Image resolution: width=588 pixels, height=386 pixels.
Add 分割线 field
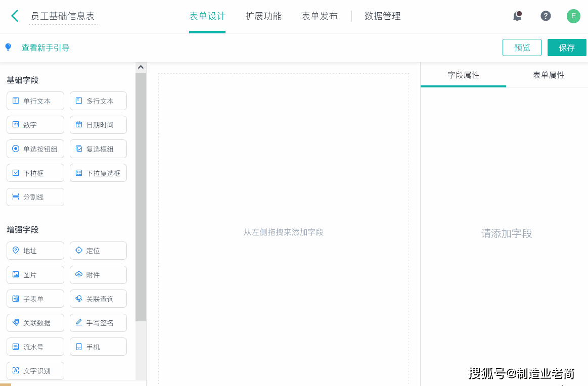click(x=35, y=197)
